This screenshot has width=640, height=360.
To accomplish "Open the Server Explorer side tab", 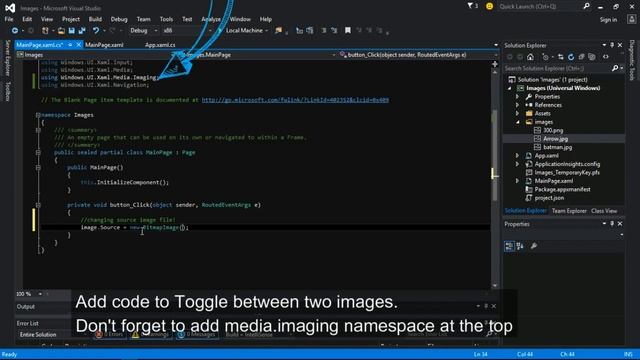I will [7, 58].
